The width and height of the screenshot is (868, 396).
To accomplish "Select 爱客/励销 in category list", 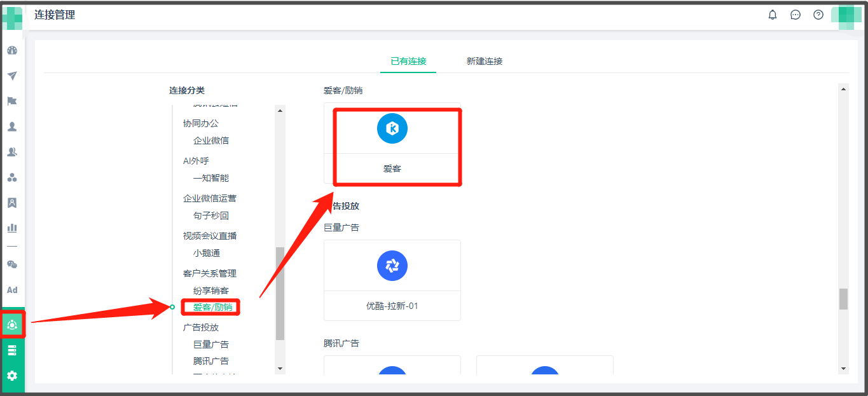I will [x=213, y=308].
